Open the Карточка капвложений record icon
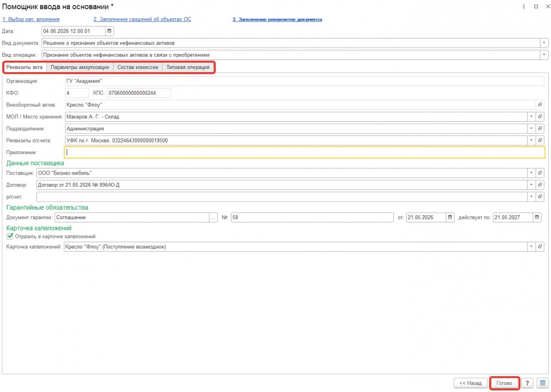The height and width of the screenshot is (392, 551). tap(540, 247)
